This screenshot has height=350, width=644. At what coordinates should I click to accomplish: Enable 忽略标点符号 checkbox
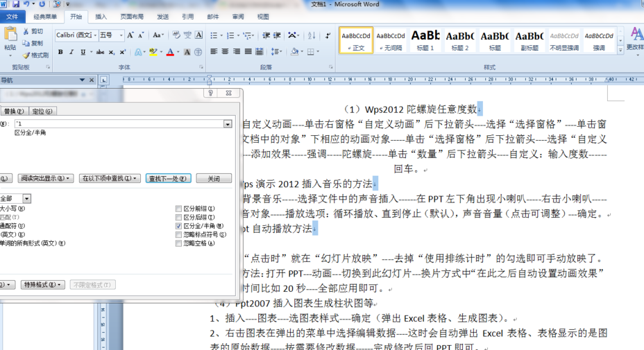[x=178, y=235]
